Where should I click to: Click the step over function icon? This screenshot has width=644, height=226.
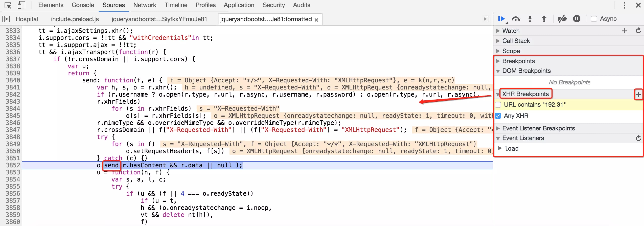pos(516,19)
